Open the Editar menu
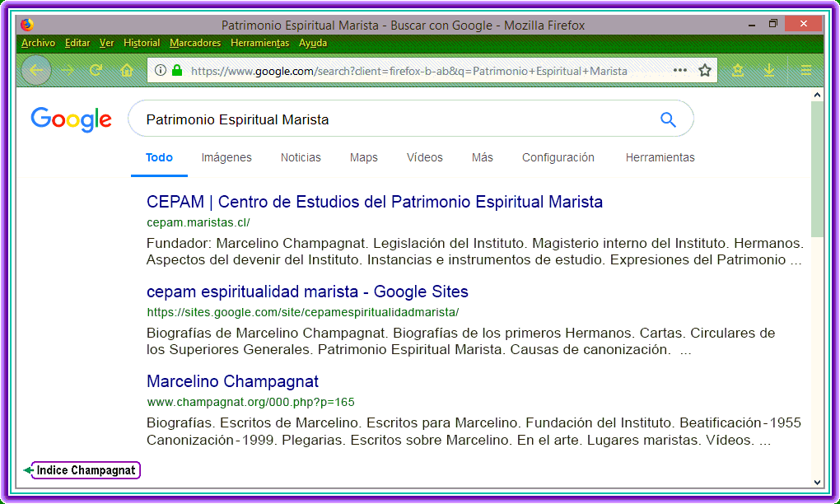The height and width of the screenshot is (504, 840). point(77,43)
